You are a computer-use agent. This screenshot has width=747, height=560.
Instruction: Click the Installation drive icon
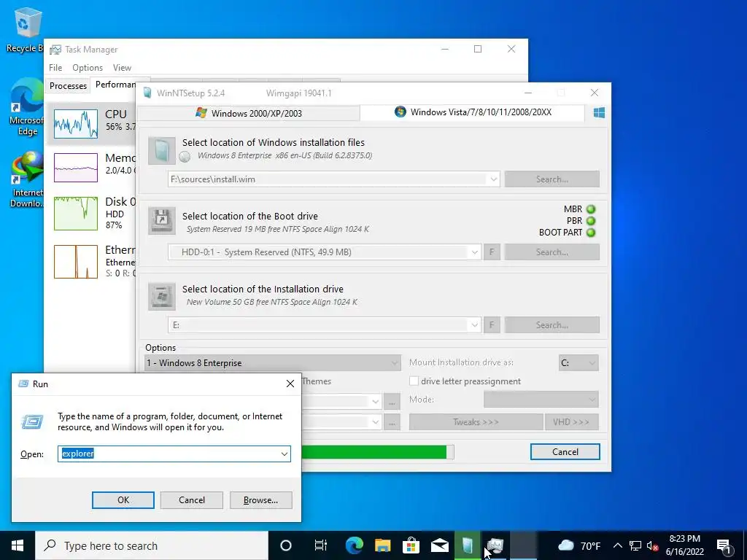pyautogui.click(x=162, y=296)
